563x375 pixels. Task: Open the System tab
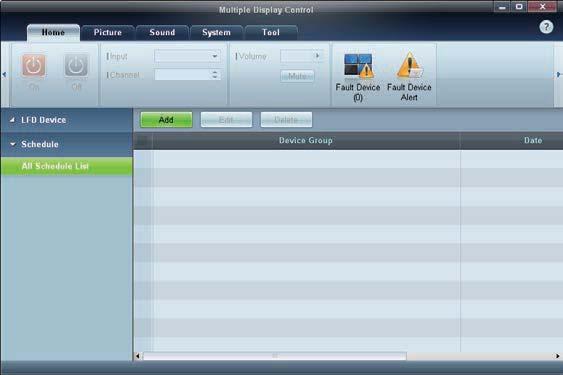click(217, 32)
